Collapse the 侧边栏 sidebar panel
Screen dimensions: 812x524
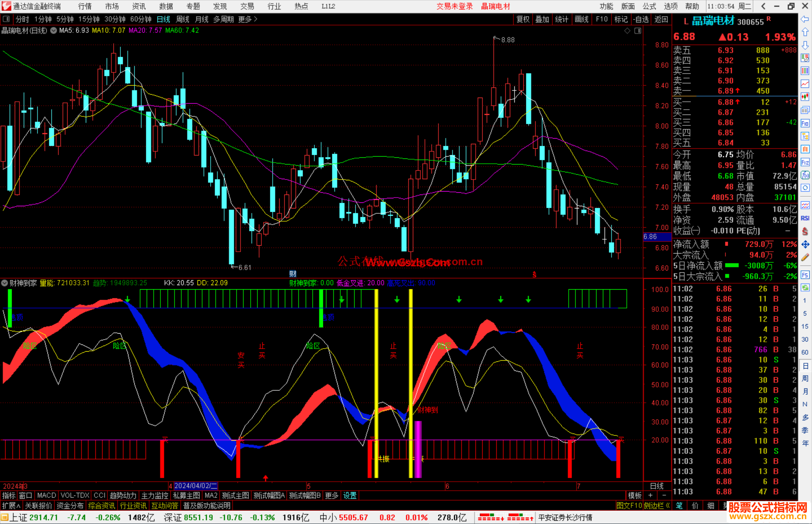657,506
